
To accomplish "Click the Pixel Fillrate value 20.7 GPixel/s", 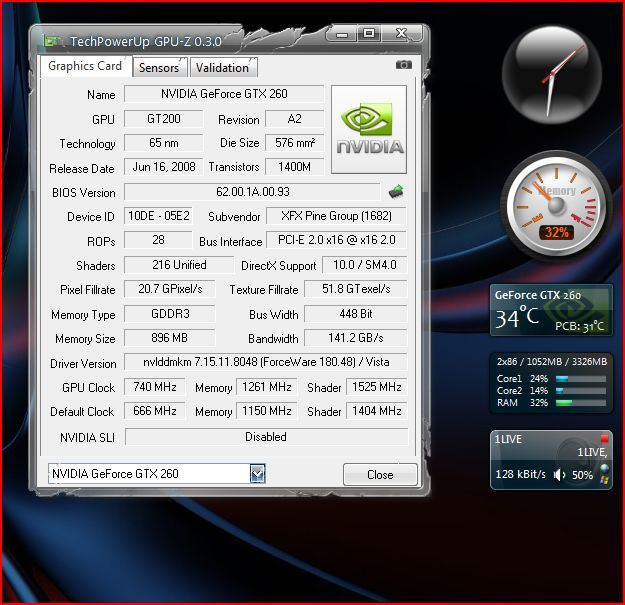I will tap(170, 289).
